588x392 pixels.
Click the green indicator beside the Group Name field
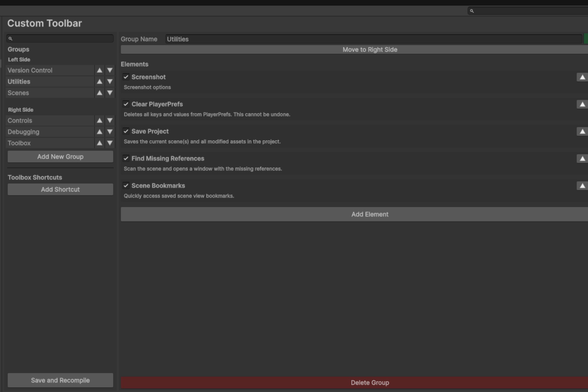coord(586,39)
